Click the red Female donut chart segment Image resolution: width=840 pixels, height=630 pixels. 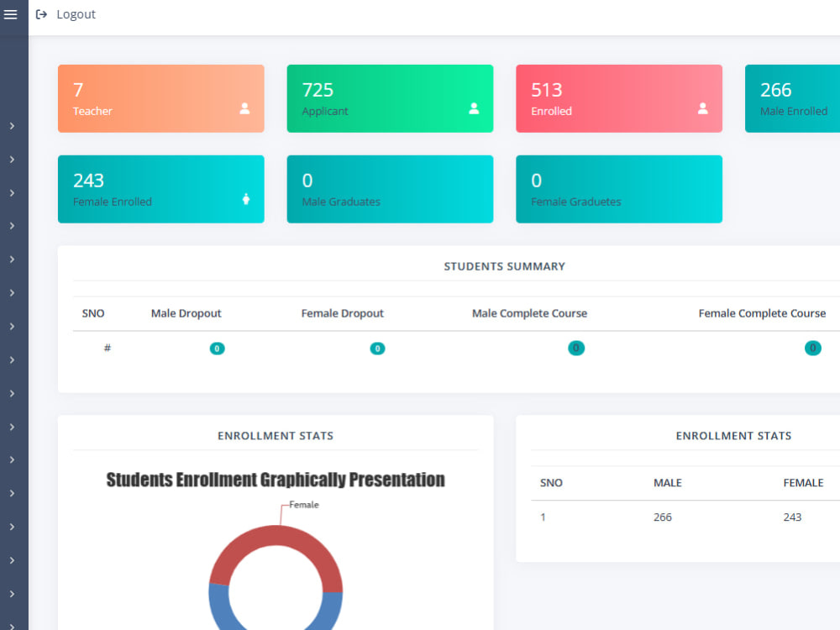[276, 536]
